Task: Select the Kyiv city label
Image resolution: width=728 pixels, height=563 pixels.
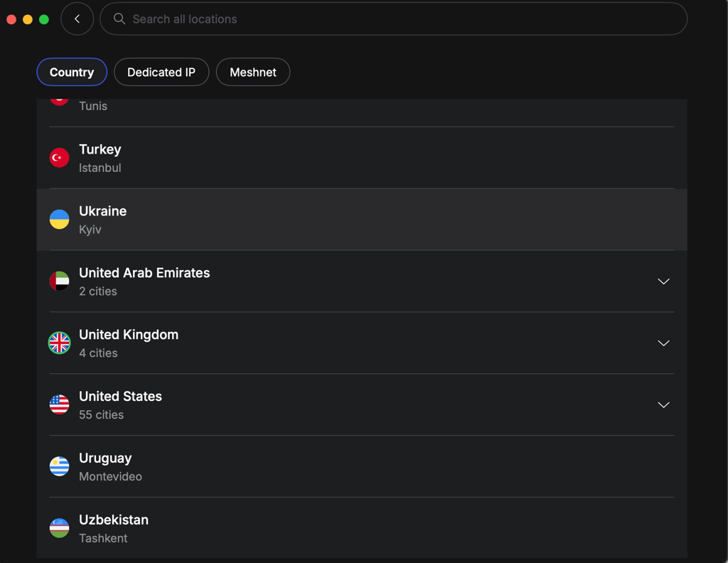Action: tap(90, 230)
